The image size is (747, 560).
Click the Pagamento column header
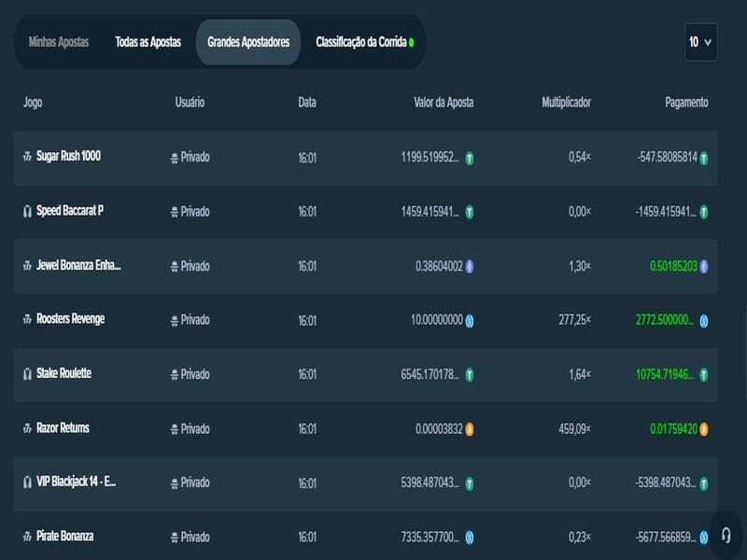click(686, 102)
